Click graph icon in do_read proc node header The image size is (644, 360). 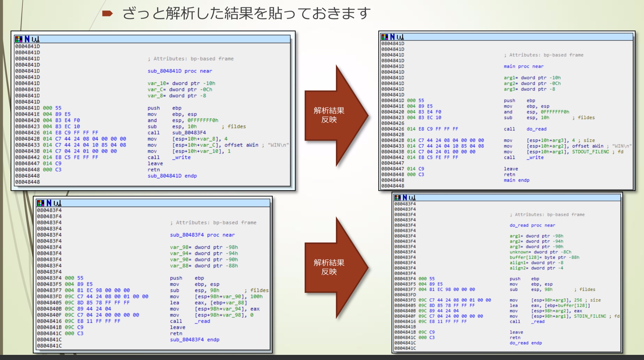(x=412, y=198)
